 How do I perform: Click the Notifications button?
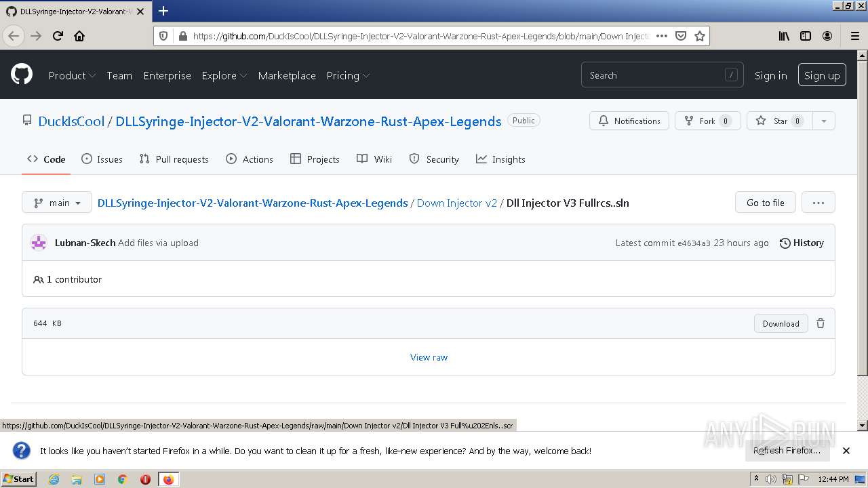coord(629,121)
